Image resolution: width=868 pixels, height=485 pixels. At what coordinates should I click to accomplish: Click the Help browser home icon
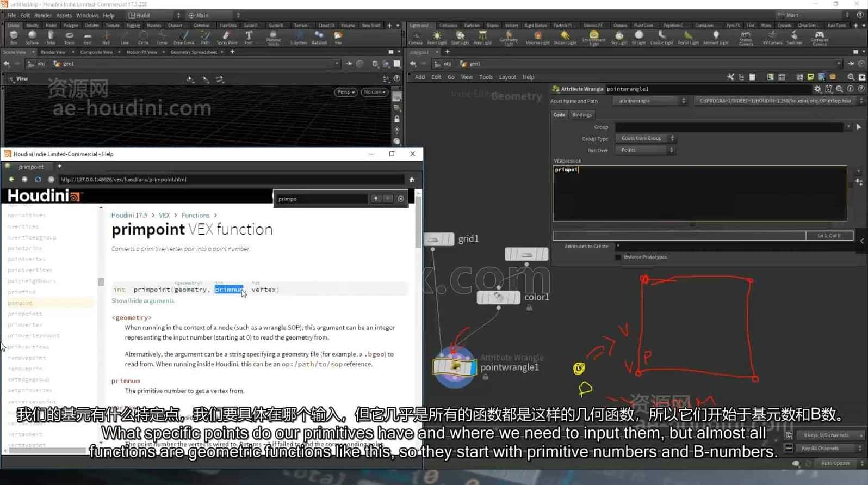point(412,179)
